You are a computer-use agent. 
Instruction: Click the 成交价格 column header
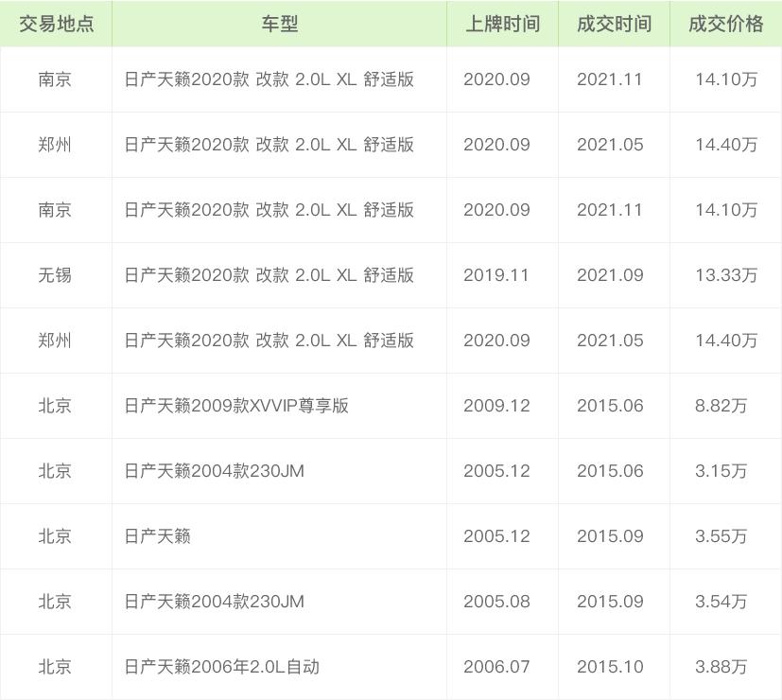pyautogui.click(x=725, y=24)
